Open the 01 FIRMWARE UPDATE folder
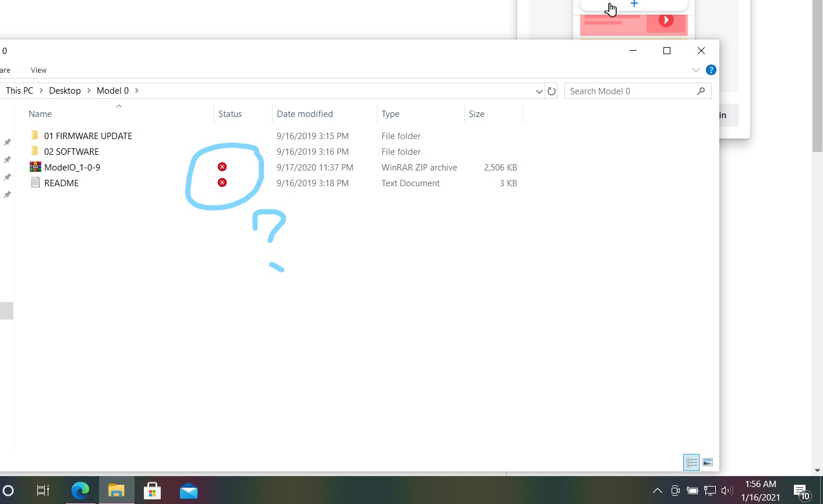The width and height of the screenshot is (823, 504). tap(88, 136)
